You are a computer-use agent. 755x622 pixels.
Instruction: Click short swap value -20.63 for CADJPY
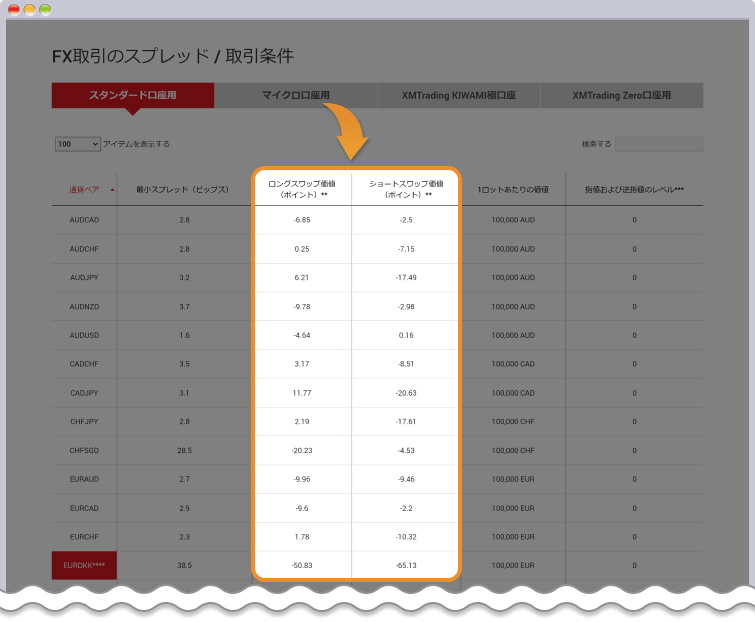tap(406, 393)
